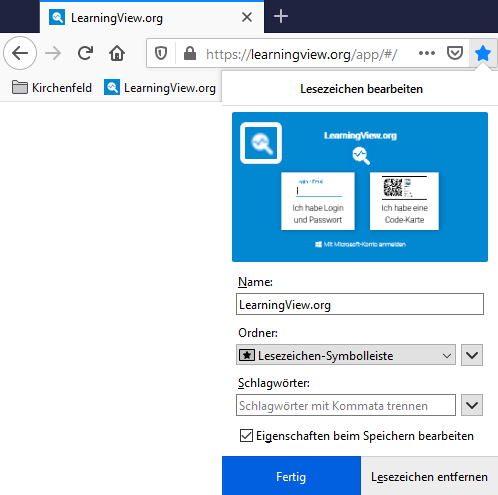Click Lesezeichen entfernen to remove bookmark

429,476
